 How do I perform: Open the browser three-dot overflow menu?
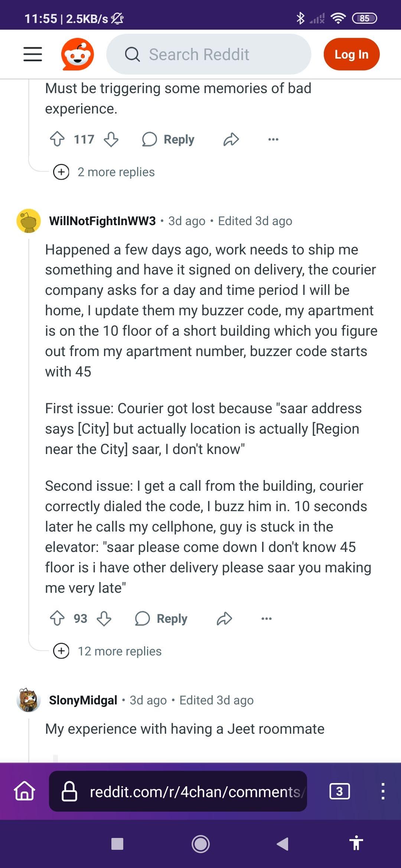[382, 791]
